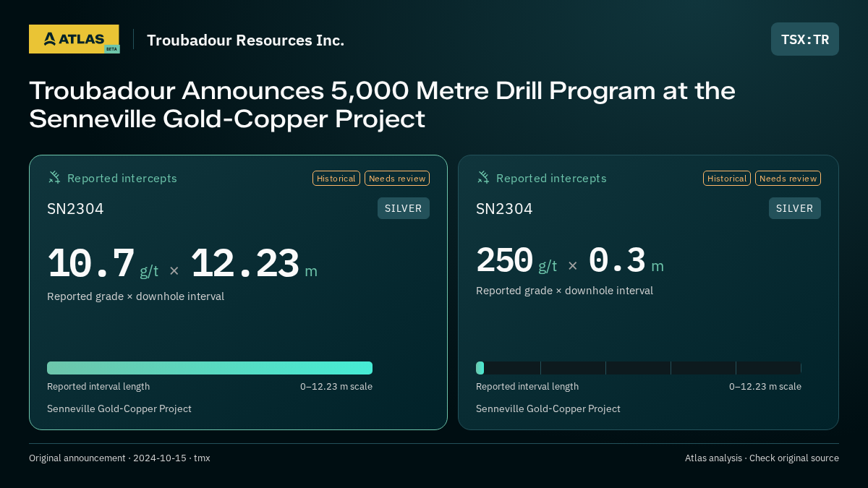Screen dimensions: 868x488
Task: Select the Troubadour Resources Inc. company name
Action: click(245, 40)
